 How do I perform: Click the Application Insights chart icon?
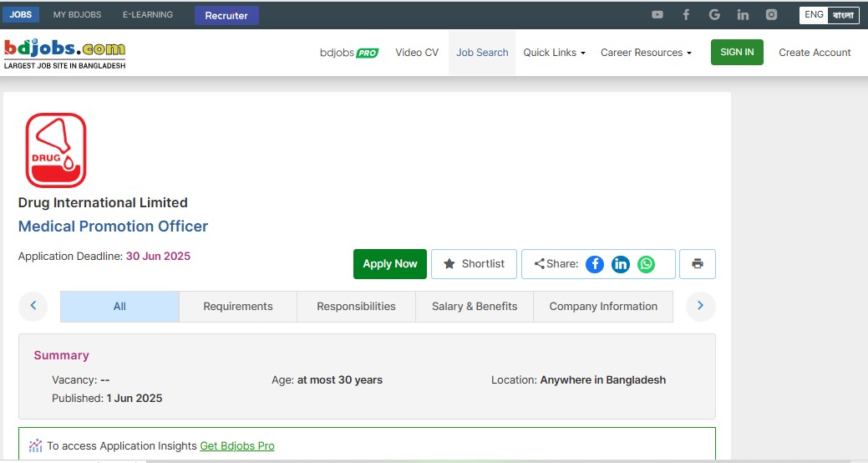35,445
